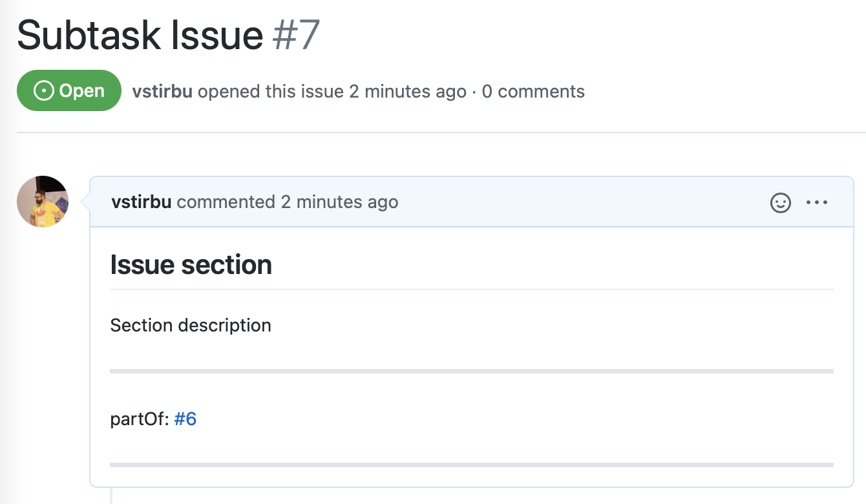Click the "0 comments" count text
This screenshot has height=504, width=866.
click(533, 92)
